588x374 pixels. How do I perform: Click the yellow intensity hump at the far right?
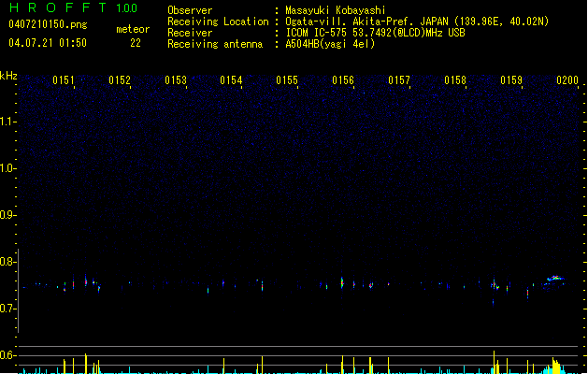[x=556, y=366]
